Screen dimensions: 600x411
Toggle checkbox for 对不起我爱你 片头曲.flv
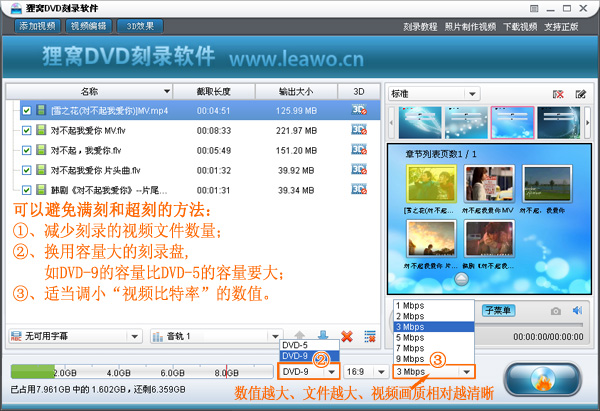point(26,170)
